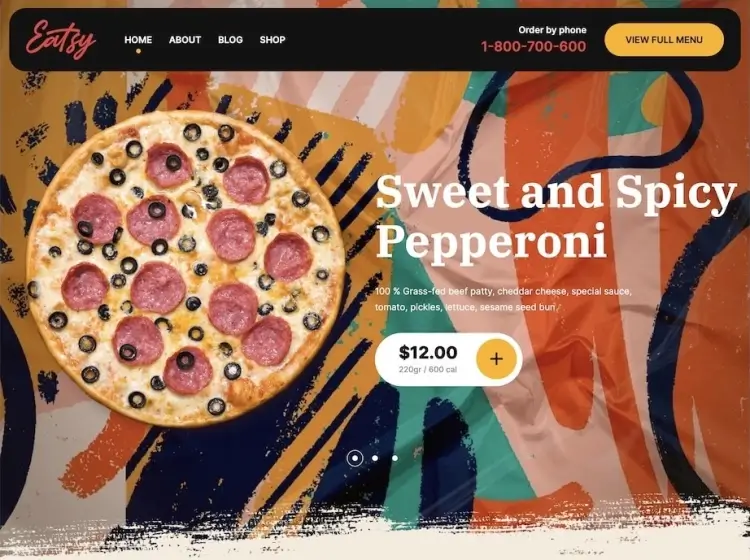Switch to the second carousel slide dot
This screenshot has width=750, height=560.
click(x=375, y=458)
